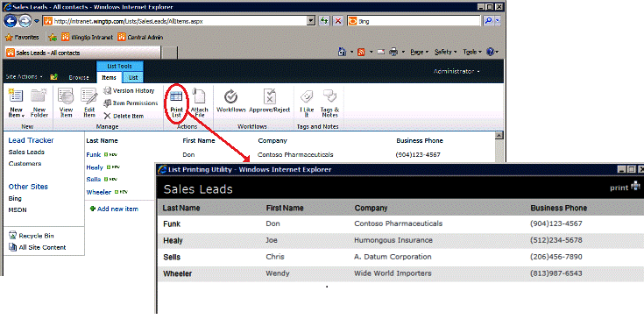Image resolution: width=644 pixels, height=319 pixels.
Task: Click the Bing search magnifier button
Action: point(488,21)
